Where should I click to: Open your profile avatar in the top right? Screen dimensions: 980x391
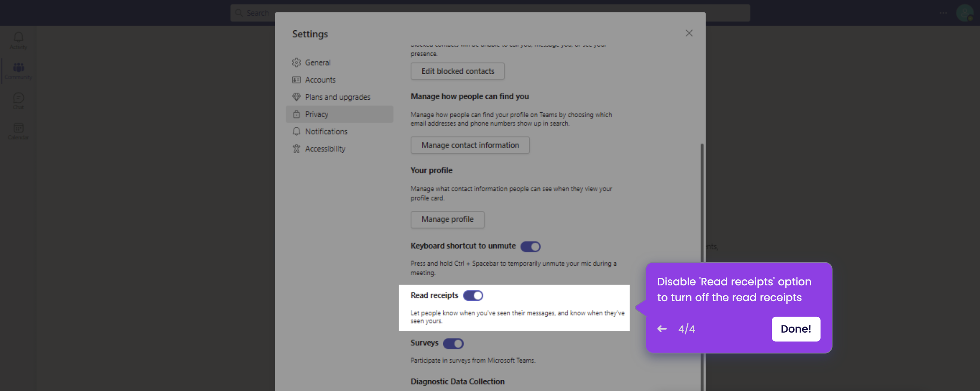(x=965, y=13)
